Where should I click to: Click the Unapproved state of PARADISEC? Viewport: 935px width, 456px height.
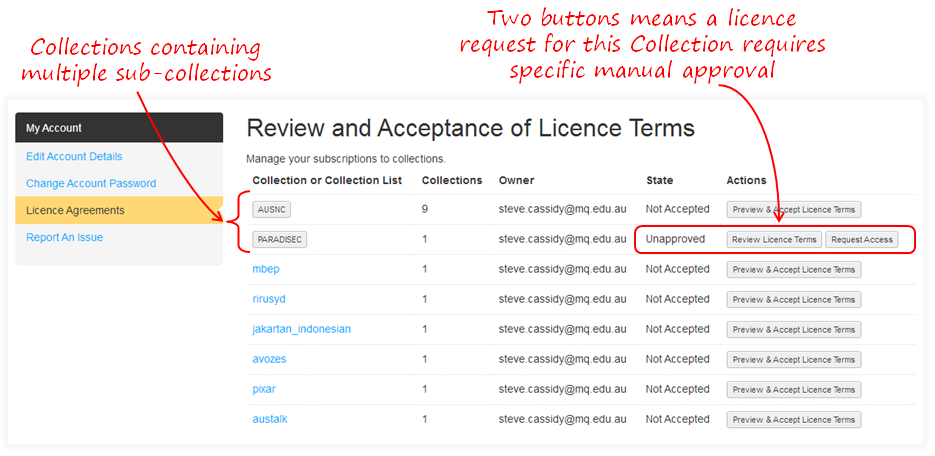point(675,239)
